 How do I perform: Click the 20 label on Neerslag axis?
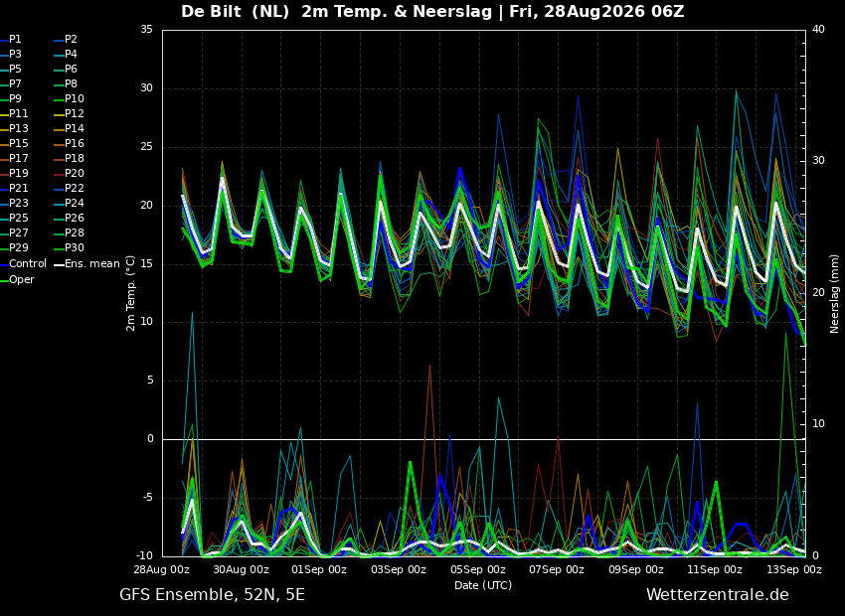click(x=818, y=293)
